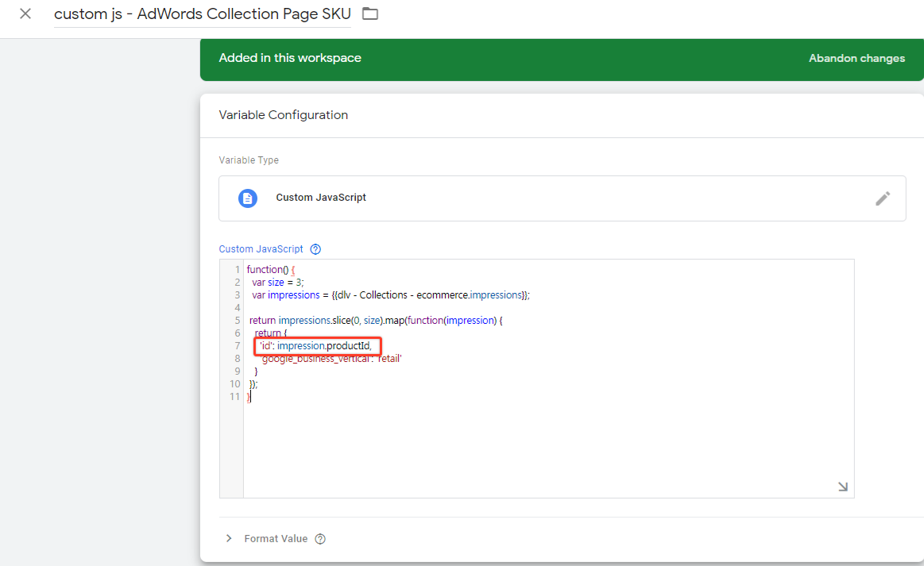This screenshot has width=924, height=566.
Task: Click the Variable Type label
Action: pyautogui.click(x=249, y=160)
